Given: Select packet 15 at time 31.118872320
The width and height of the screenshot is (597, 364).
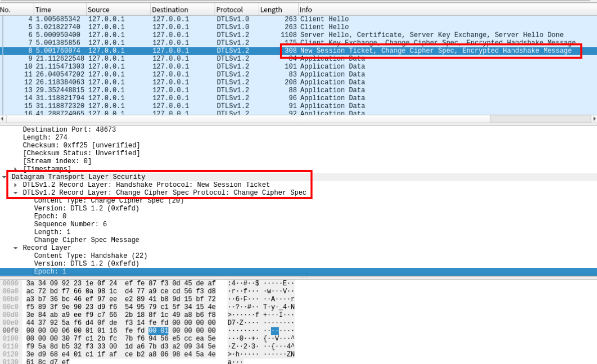Looking at the screenshot, I should 299,106.
